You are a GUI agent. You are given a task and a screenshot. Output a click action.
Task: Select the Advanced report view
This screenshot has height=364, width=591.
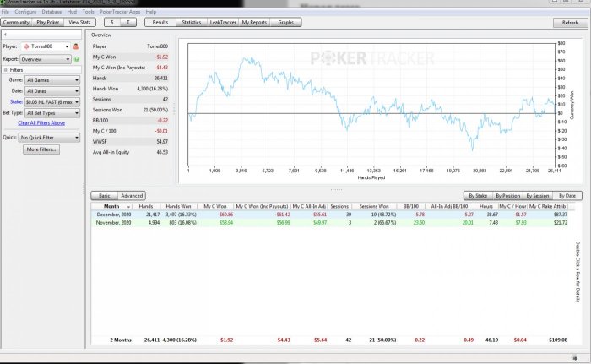coord(132,196)
